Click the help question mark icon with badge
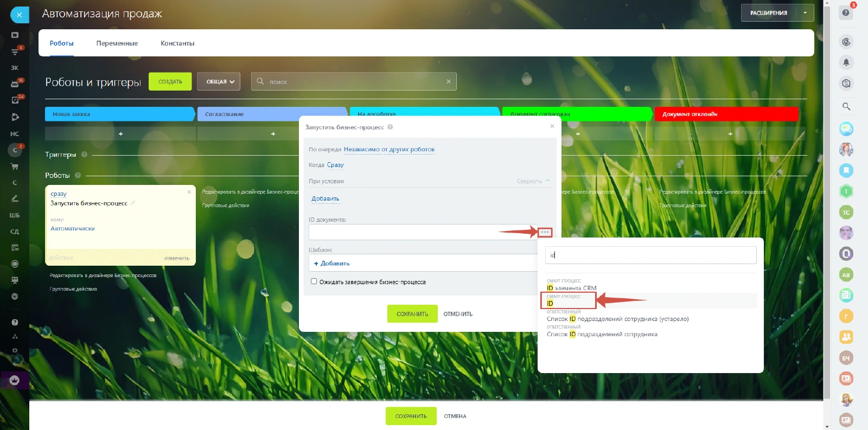868x430 pixels. [x=846, y=12]
